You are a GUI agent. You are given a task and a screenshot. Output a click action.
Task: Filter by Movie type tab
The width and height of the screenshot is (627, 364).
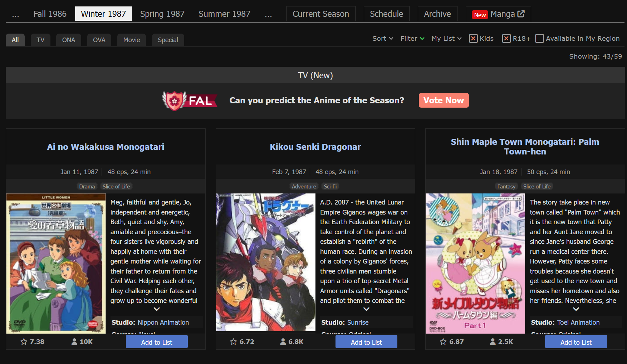[132, 40]
